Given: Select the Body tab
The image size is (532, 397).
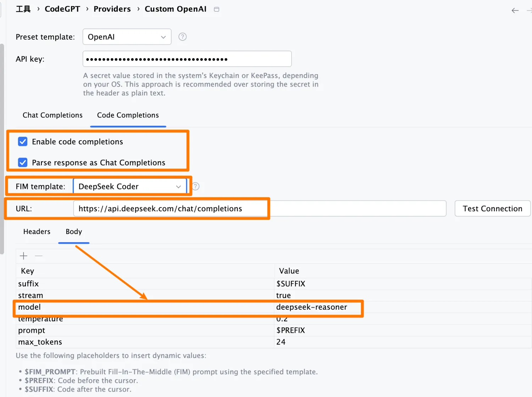Looking at the screenshot, I should coord(74,232).
